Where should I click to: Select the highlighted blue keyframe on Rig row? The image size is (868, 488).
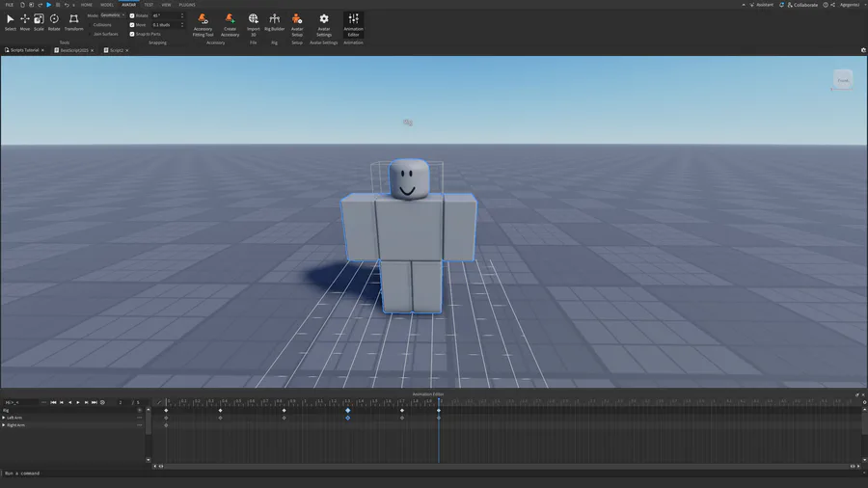(347, 411)
